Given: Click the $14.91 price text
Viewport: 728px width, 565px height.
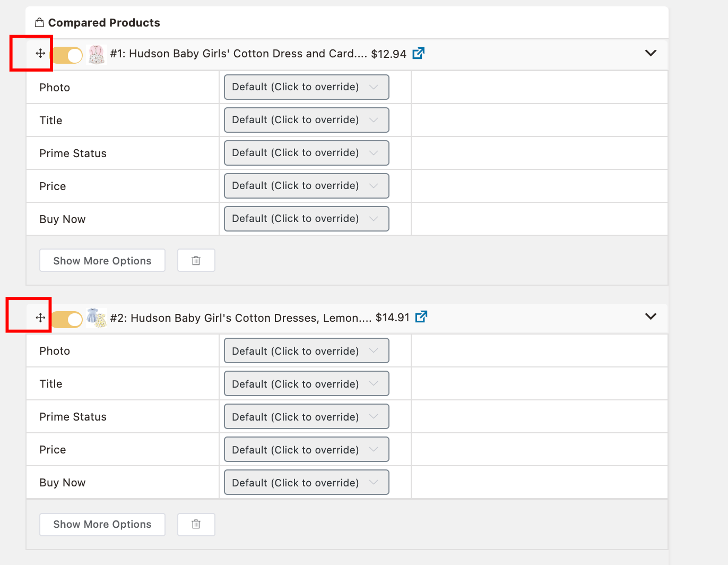Looking at the screenshot, I should point(393,318).
